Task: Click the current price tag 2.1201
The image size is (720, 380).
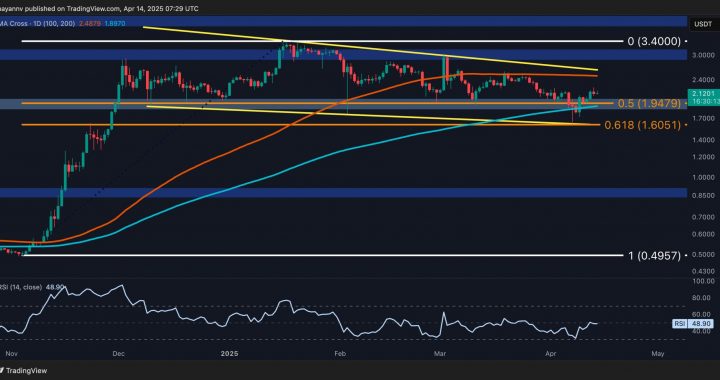Action: click(703, 93)
